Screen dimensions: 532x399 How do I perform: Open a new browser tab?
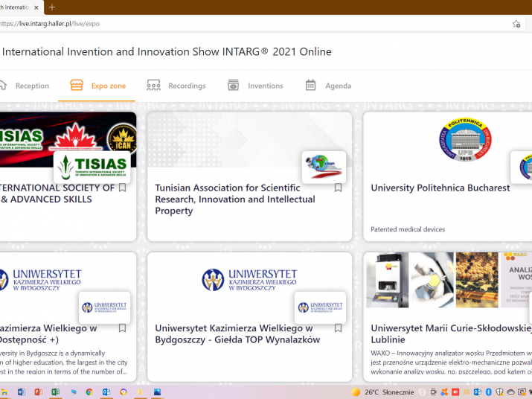point(52,7)
